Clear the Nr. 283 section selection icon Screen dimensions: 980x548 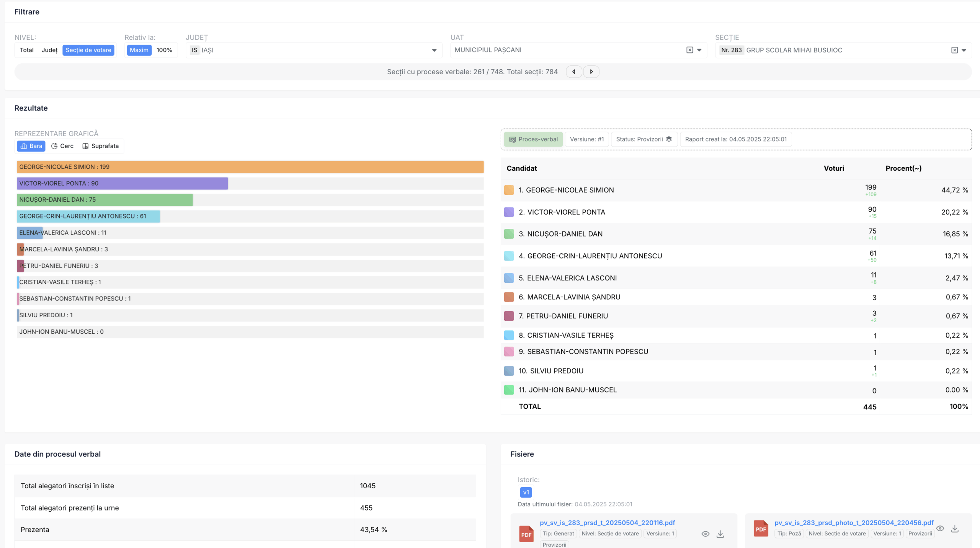(x=954, y=50)
